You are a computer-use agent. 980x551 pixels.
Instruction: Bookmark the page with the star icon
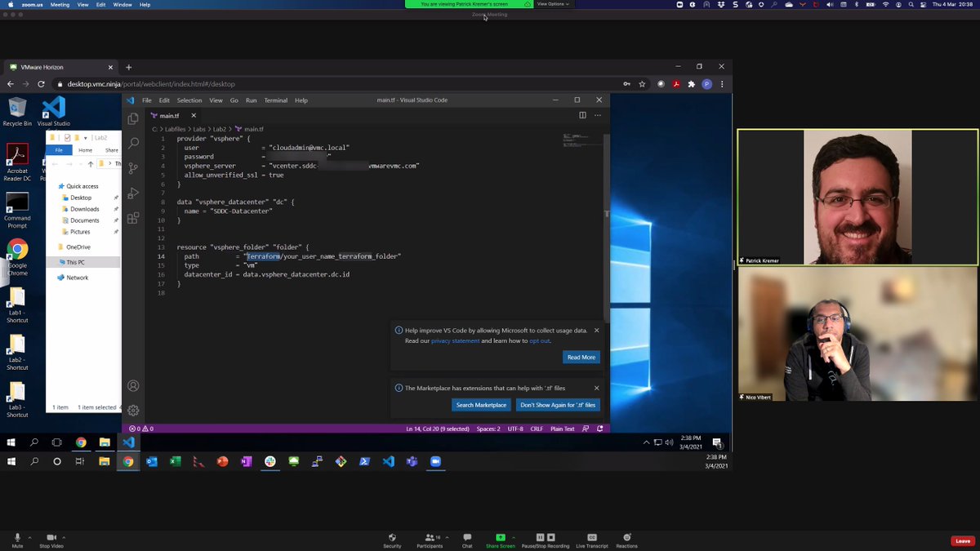(642, 83)
